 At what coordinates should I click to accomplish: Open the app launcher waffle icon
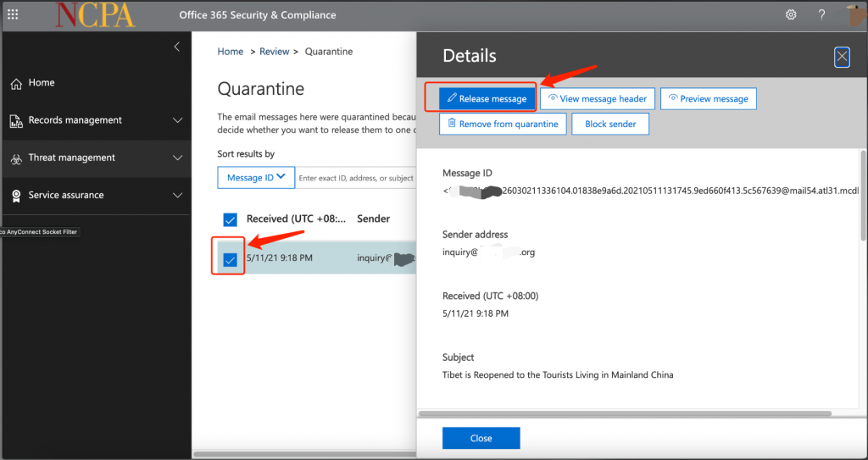[13, 14]
